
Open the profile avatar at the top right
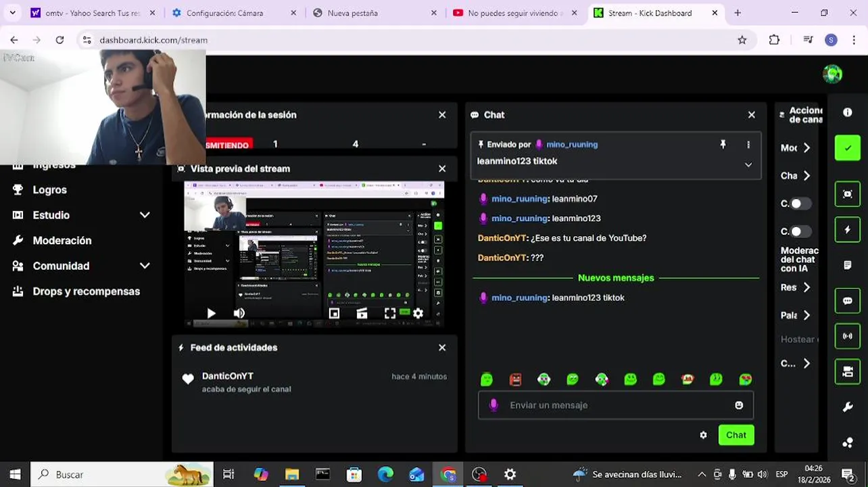(x=832, y=74)
